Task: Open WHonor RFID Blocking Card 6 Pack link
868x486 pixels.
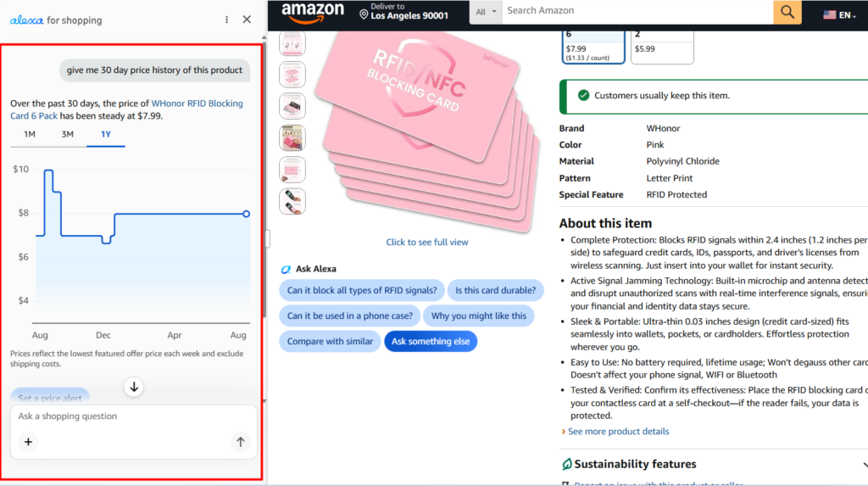Action: click(126, 109)
